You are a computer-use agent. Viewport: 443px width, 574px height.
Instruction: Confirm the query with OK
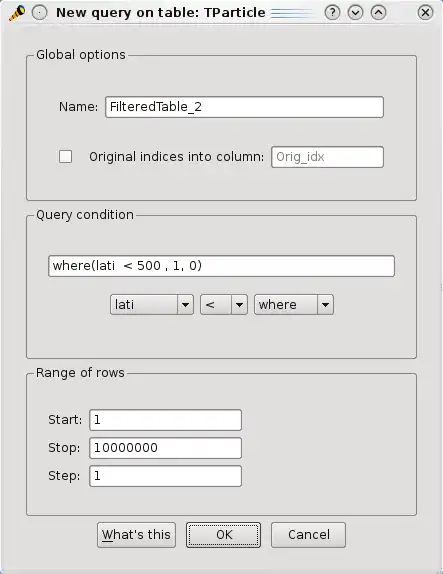[x=223, y=535]
